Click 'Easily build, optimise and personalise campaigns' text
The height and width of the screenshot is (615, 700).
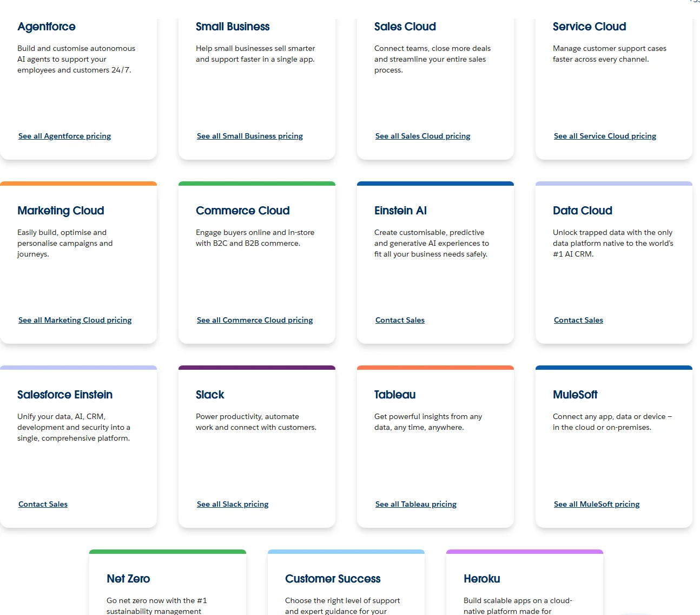click(x=65, y=243)
